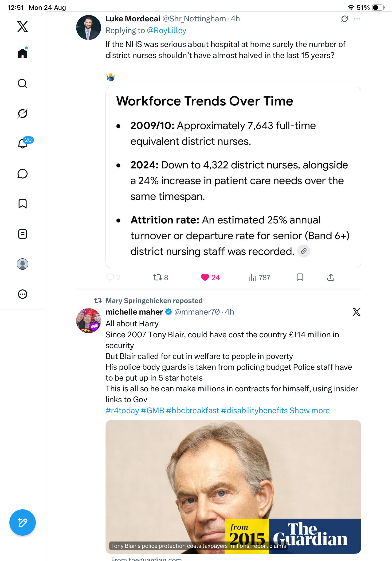Open Messages (chat bubble) in the sidebar
Screen dimensions: 392x561
click(x=23, y=174)
